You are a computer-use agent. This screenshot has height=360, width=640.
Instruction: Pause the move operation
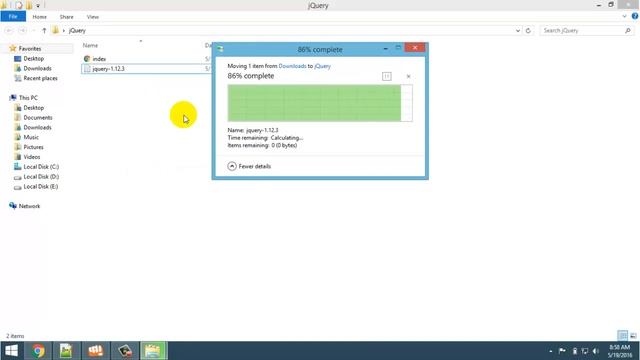tap(387, 76)
